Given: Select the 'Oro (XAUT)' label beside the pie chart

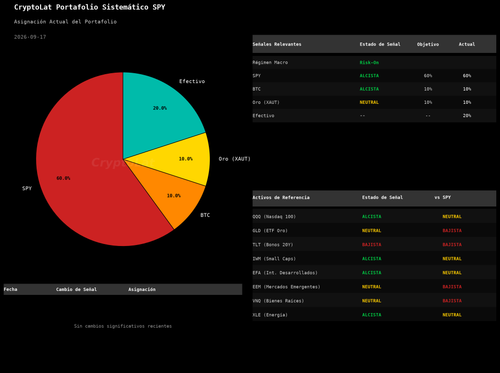Looking at the screenshot, I should [234, 159].
